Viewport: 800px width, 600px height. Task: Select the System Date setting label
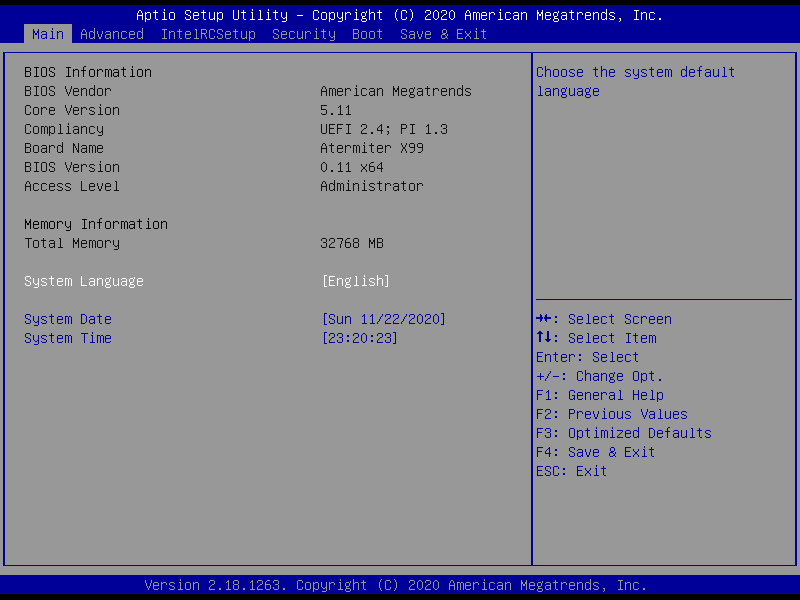[x=68, y=319]
